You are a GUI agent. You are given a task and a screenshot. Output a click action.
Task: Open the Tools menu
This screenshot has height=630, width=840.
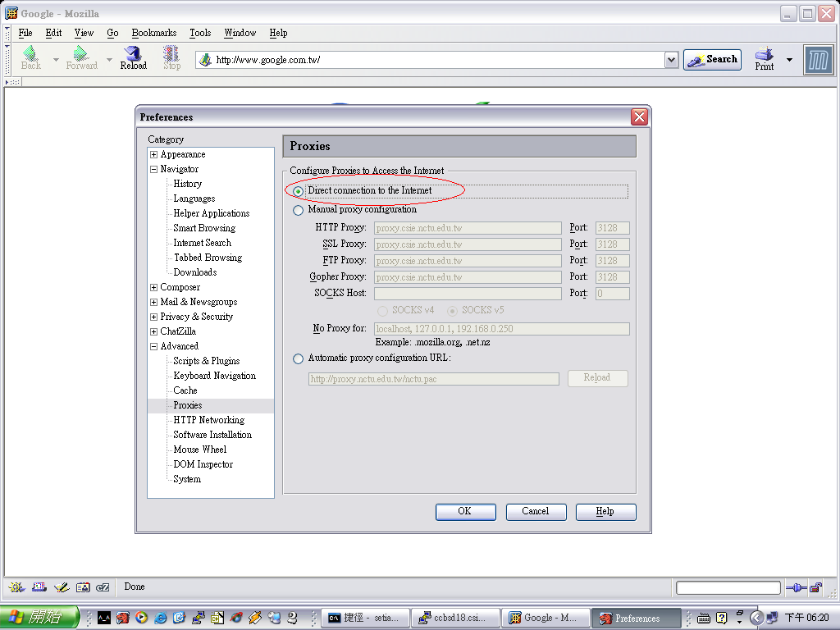pos(199,33)
